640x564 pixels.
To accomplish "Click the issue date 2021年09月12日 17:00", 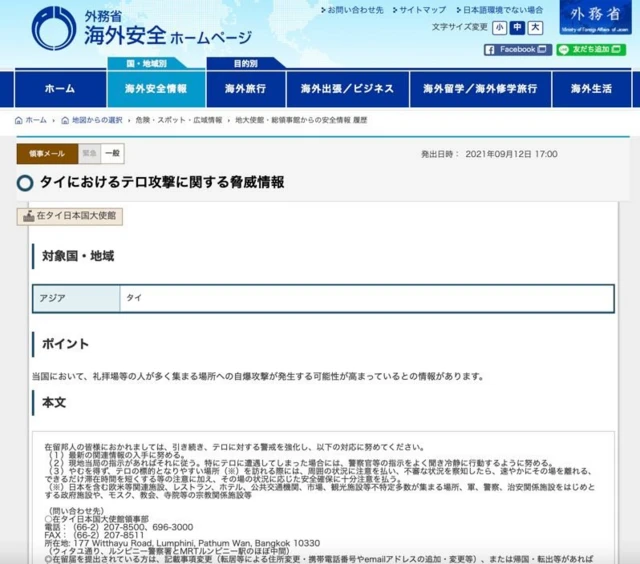I will 511,154.
